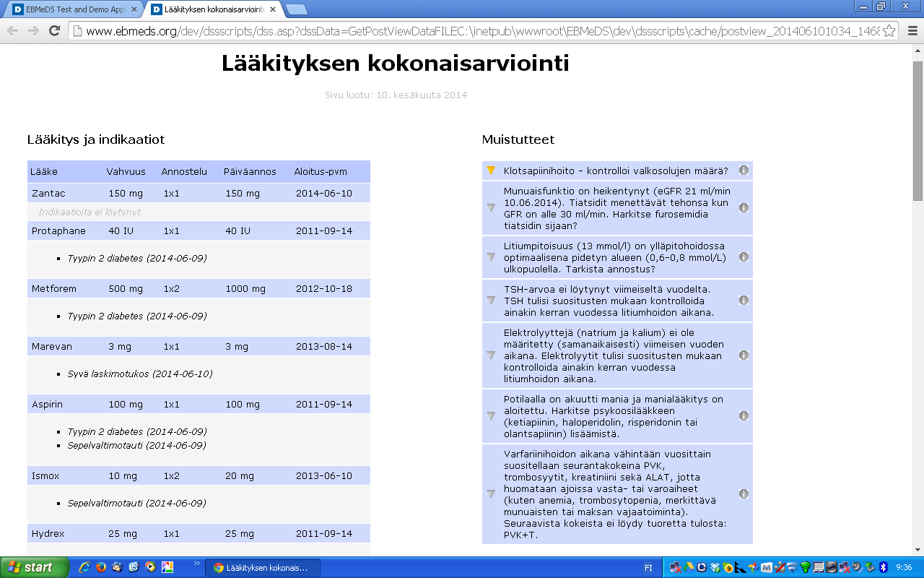Reload the current page
This screenshot has width=924, height=578.
pyautogui.click(x=54, y=30)
